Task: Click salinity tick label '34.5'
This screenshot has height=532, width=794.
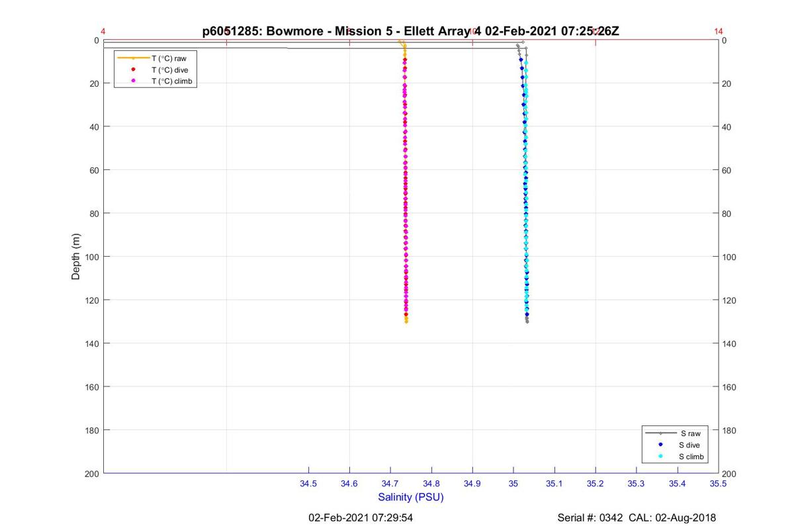Action: point(308,484)
